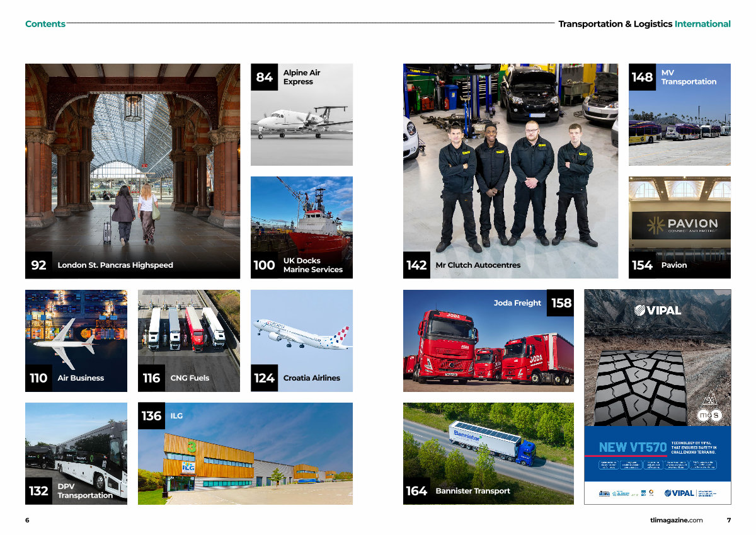Select page number badge 136
756x535 pixels.
(151, 416)
